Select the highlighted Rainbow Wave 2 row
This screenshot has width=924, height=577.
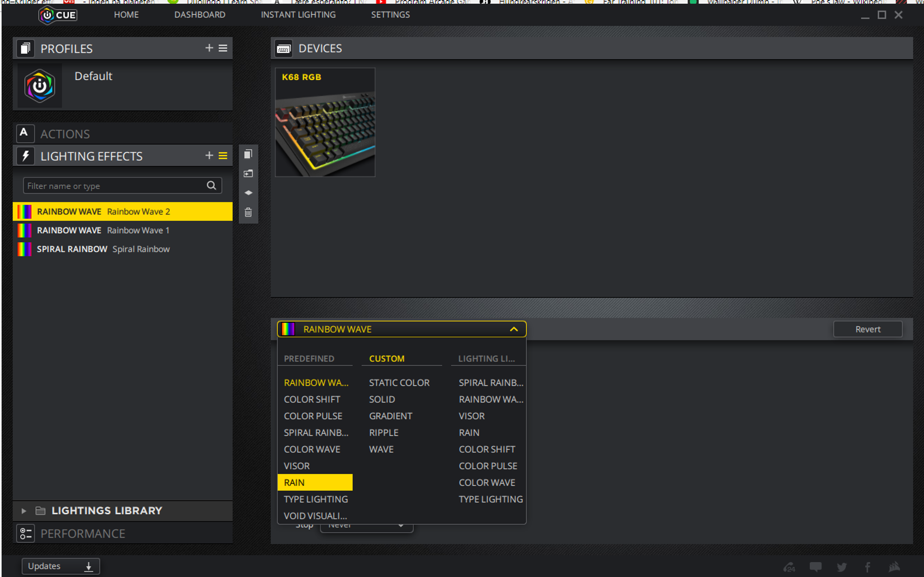pyautogui.click(x=122, y=211)
